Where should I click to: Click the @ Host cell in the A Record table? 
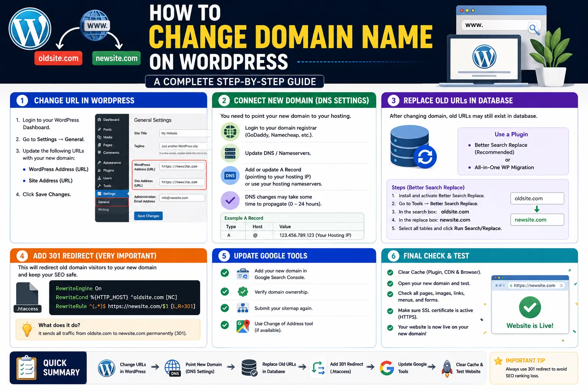click(x=259, y=235)
